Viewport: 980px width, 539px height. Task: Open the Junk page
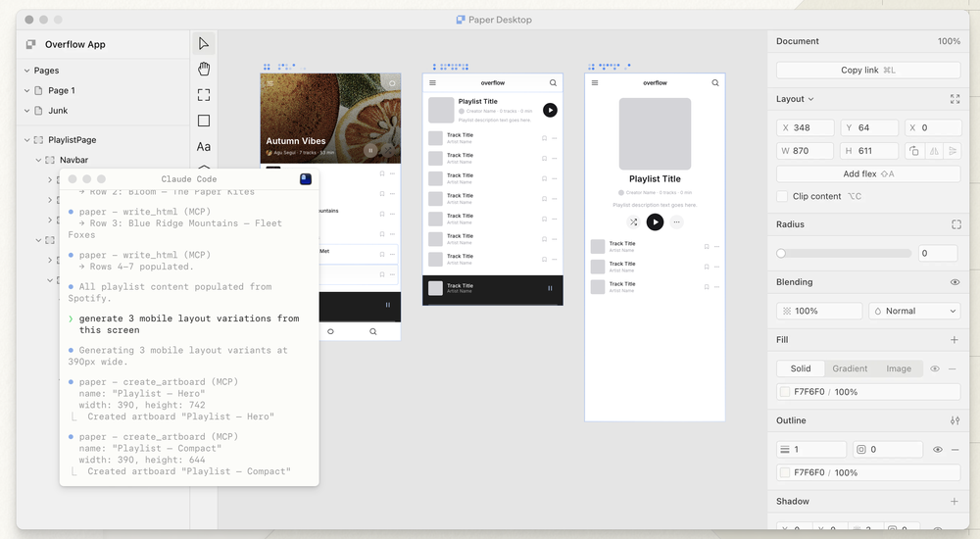click(x=58, y=111)
